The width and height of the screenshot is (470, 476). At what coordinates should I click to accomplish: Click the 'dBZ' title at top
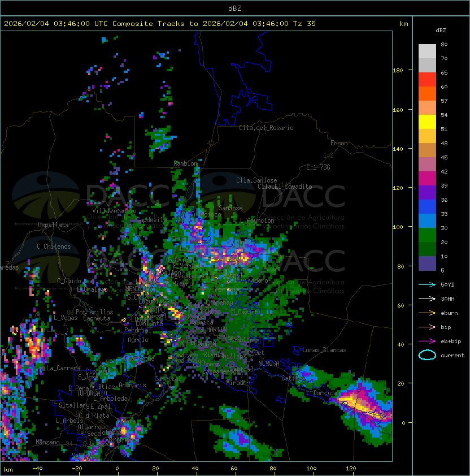(x=235, y=8)
